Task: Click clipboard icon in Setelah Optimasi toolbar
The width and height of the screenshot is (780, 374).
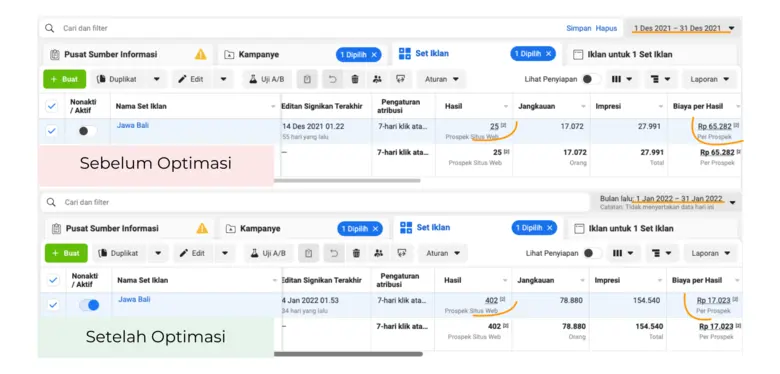Action: (x=308, y=253)
